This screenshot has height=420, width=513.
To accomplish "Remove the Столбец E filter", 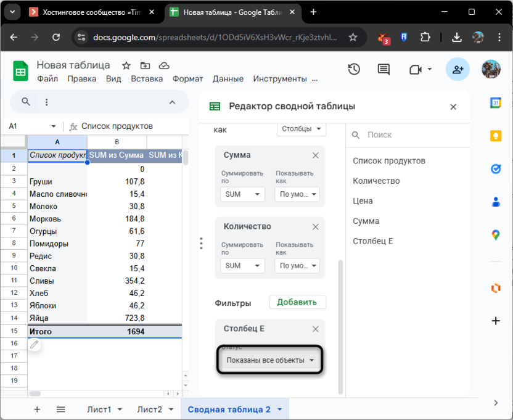I will [x=315, y=329].
